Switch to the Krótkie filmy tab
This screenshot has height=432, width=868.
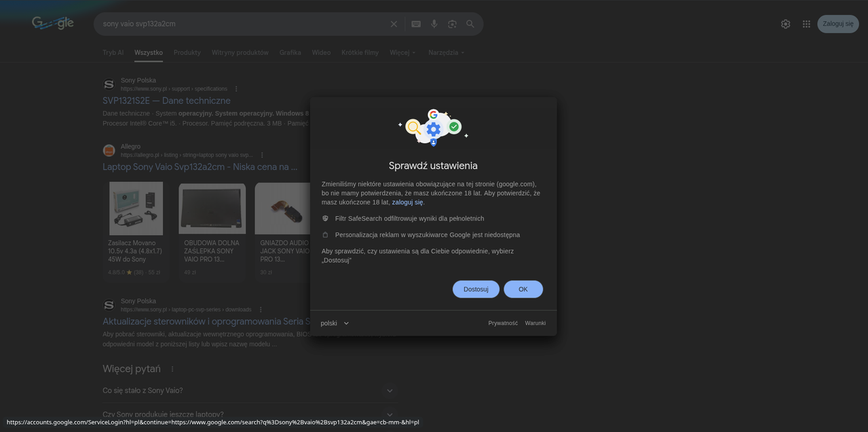(x=360, y=52)
